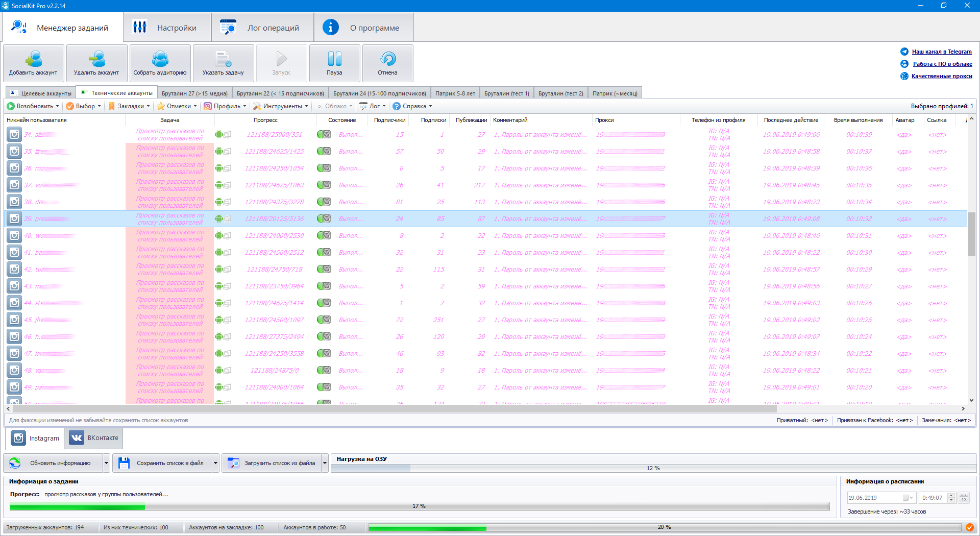This screenshot has height=536, width=980.
Task: Open the Лог toolbar menu
Action: 373,106
